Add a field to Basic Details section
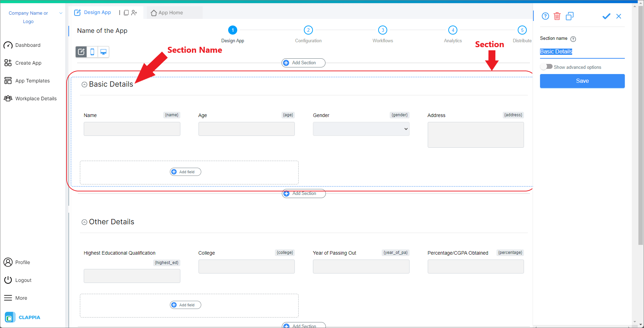 click(x=185, y=172)
